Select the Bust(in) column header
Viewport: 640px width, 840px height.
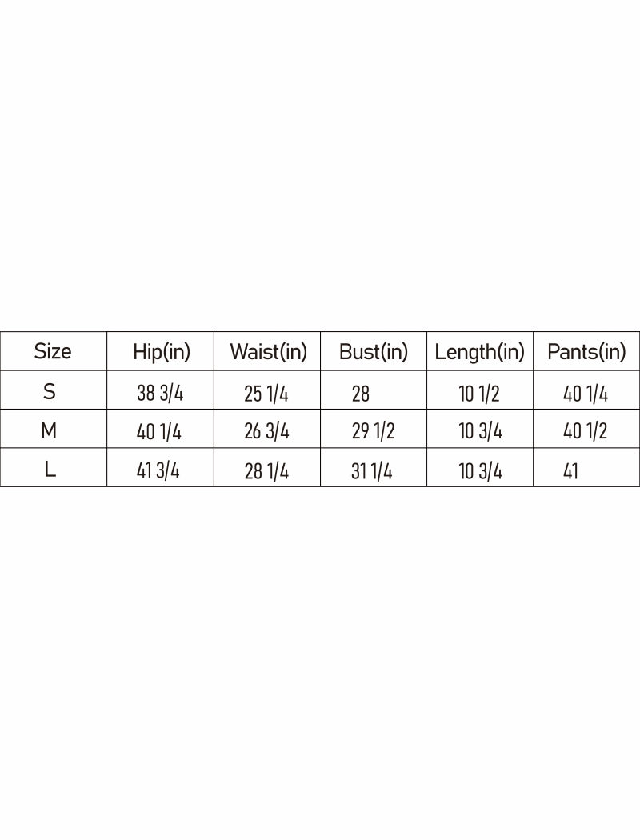click(x=374, y=352)
